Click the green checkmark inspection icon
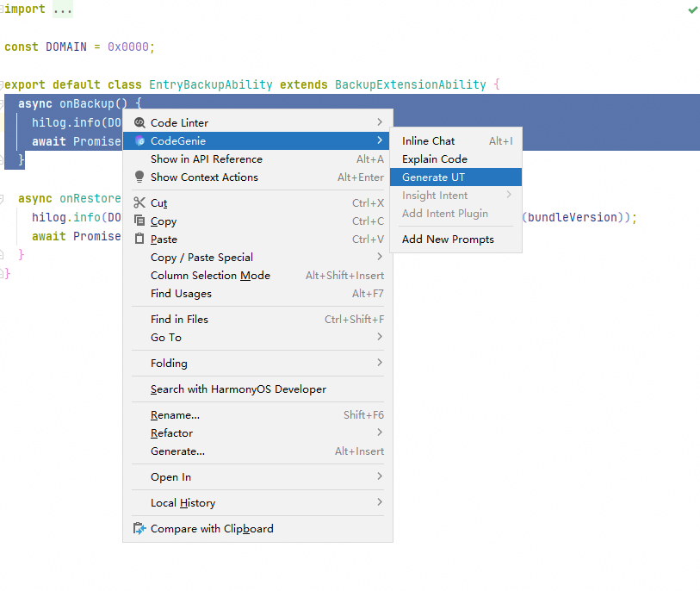This screenshot has height=591, width=700. (692, 9)
